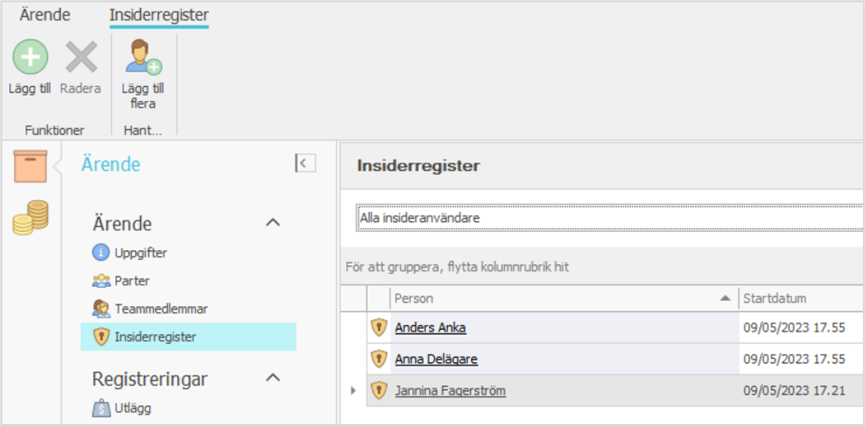865x426 pixels.
Task: Open Anna Delägare person link
Action: (x=436, y=358)
